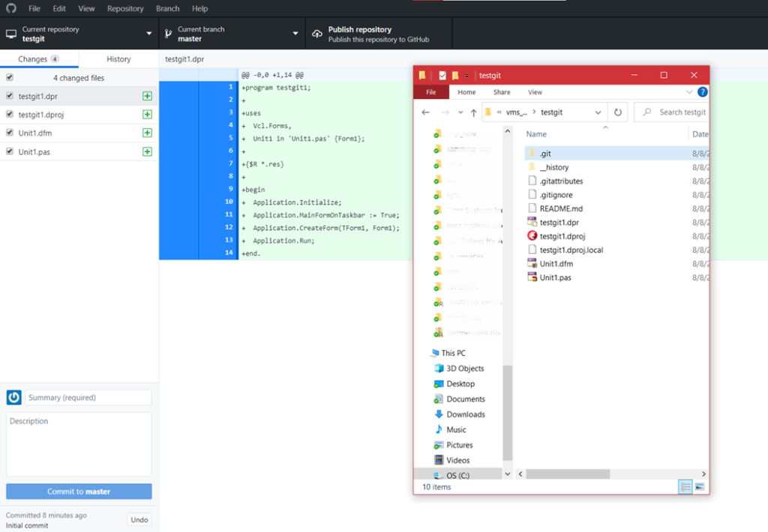Click the GitHub logo icon in menu bar

pos(10,8)
